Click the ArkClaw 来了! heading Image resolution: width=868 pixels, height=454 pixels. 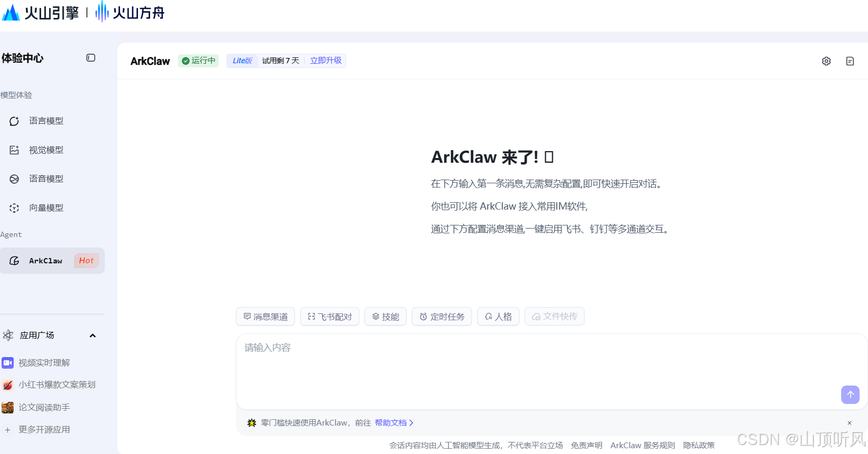pos(492,157)
